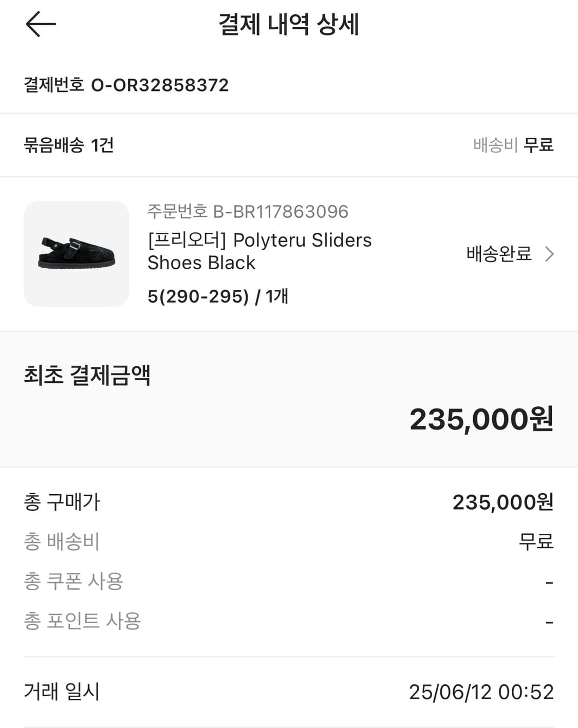Open the Polyteru Sliders Shoes Black product name
The image size is (578, 728).
259,251
